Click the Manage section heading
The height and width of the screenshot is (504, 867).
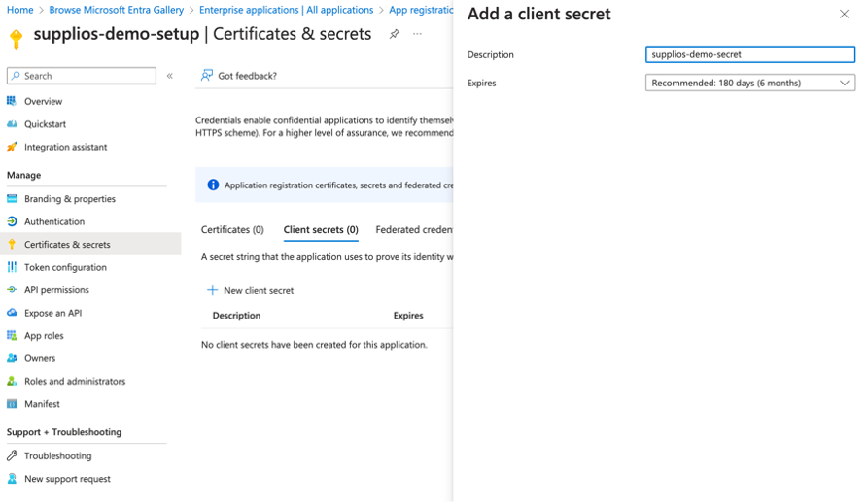click(x=23, y=175)
